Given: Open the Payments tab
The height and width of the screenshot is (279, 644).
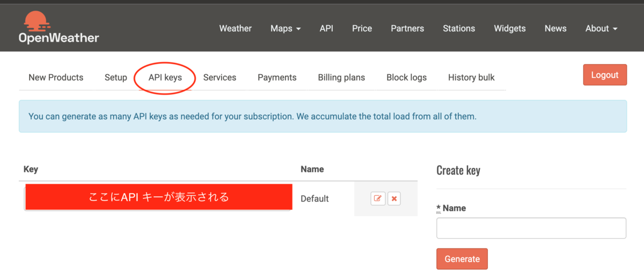Looking at the screenshot, I should click(277, 77).
